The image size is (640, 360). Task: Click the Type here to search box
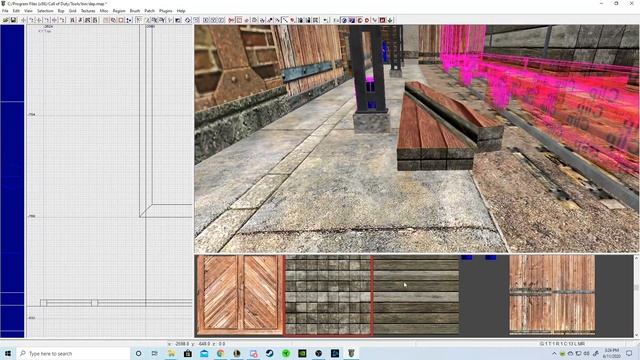[73, 353]
